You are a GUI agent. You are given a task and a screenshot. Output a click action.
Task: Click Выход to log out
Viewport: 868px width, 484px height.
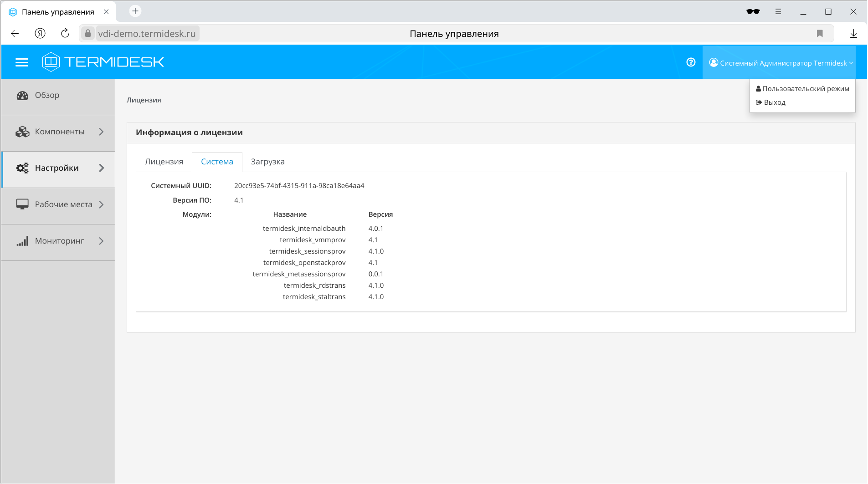pyautogui.click(x=774, y=102)
